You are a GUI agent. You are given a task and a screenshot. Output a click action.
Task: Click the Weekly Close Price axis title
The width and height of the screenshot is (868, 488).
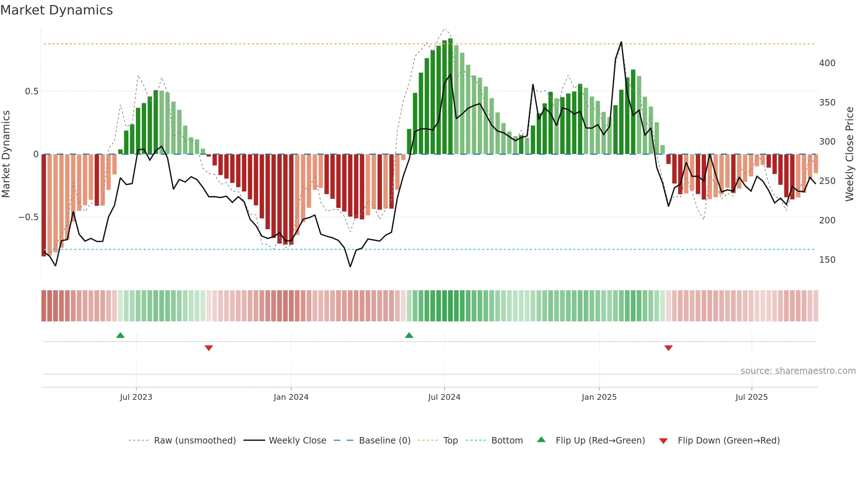(x=850, y=154)
